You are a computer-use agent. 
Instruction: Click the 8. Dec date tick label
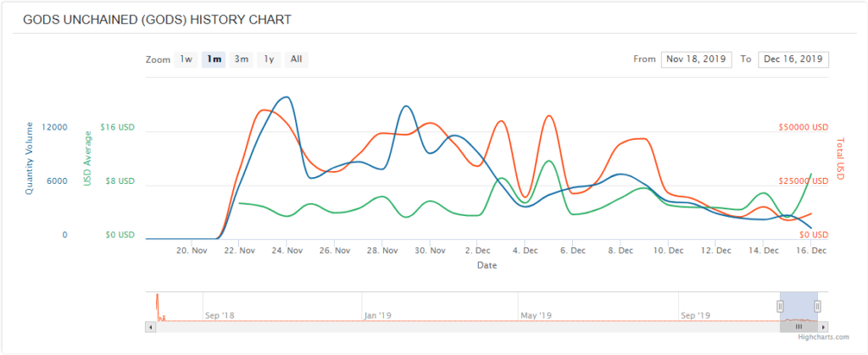(620, 251)
